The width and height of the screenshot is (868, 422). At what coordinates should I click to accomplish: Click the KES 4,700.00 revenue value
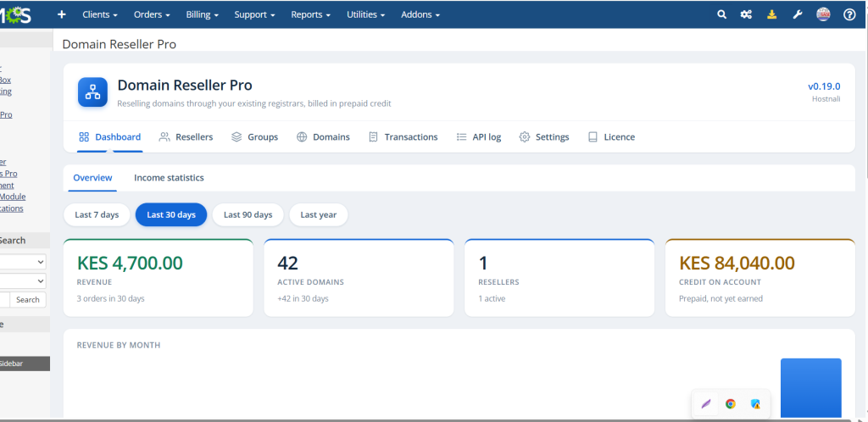[130, 263]
